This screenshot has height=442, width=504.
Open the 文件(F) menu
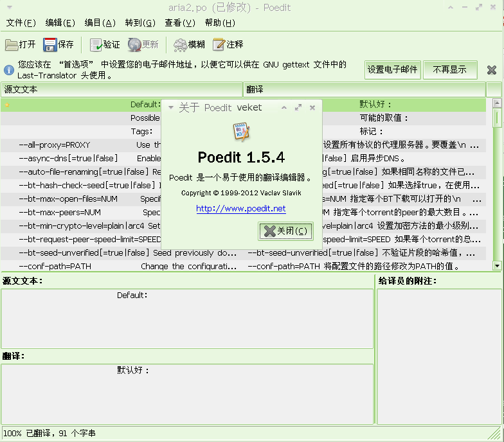(21, 23)
